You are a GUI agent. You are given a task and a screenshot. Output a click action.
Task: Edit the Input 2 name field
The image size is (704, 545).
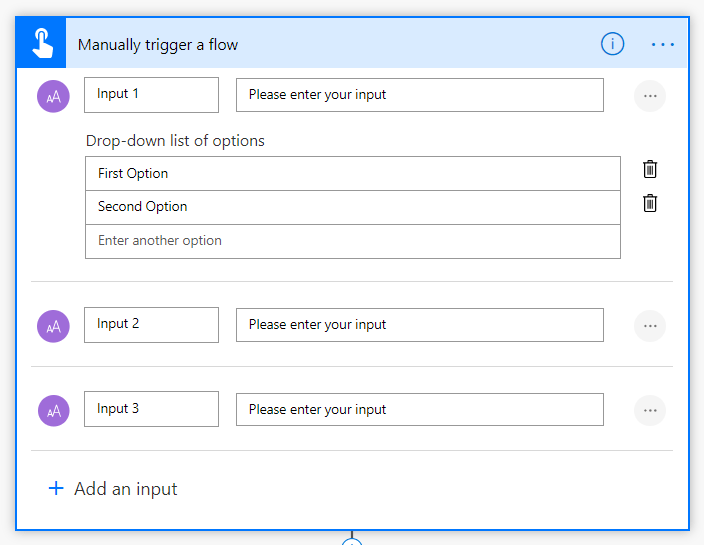tap(151, 325)
